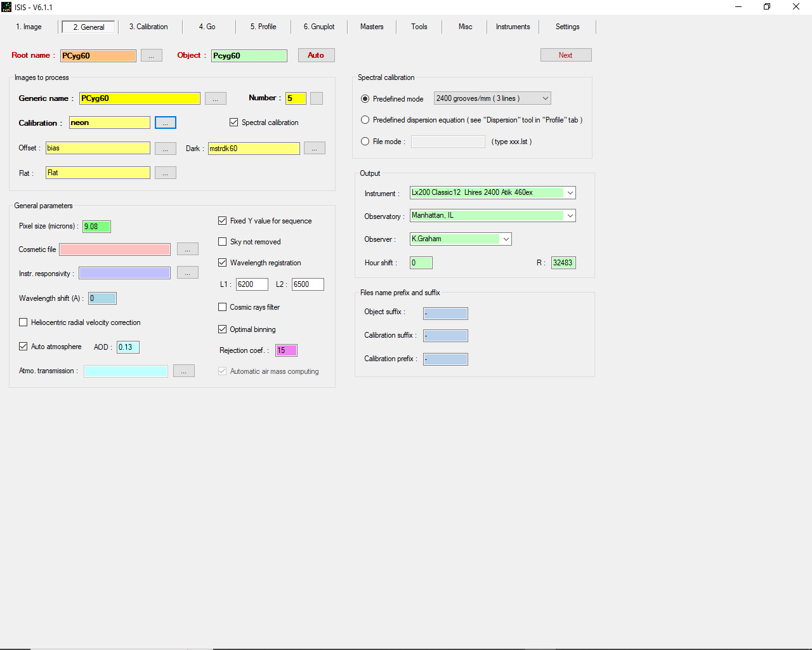Check Heliocentric radial velocity correction

click(23, 322)
